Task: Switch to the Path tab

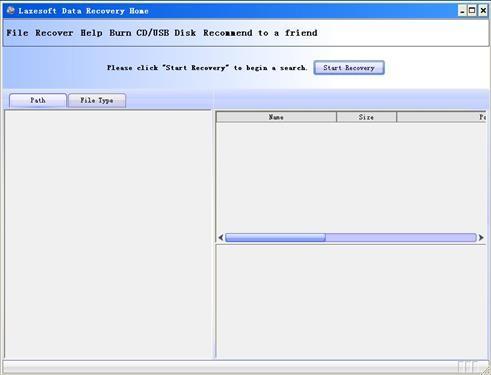Action: [38, 100]
